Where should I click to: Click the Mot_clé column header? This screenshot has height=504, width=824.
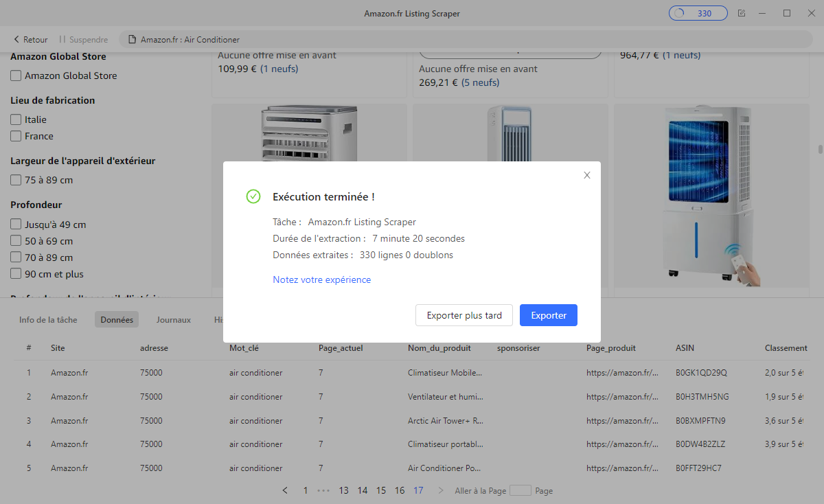click(x=244, y=348)
